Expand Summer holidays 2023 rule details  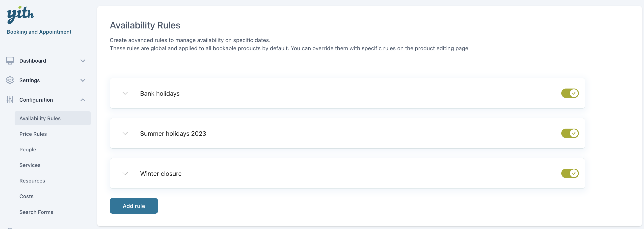point(125,133)
